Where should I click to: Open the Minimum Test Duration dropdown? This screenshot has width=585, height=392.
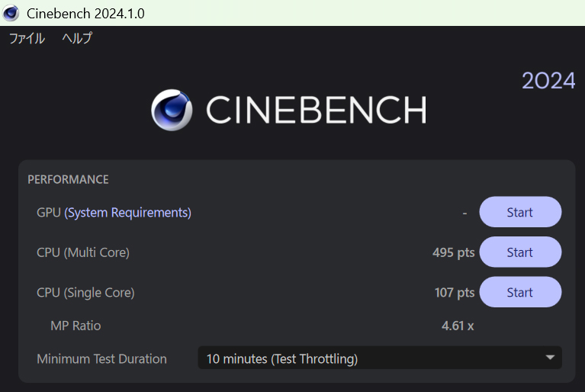[380, 358]
